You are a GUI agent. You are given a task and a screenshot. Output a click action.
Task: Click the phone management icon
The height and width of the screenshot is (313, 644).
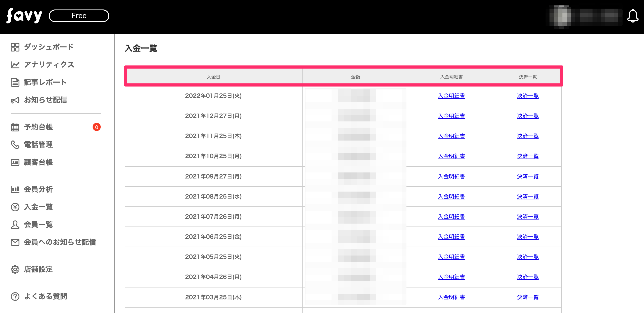[x=15, y=145]
